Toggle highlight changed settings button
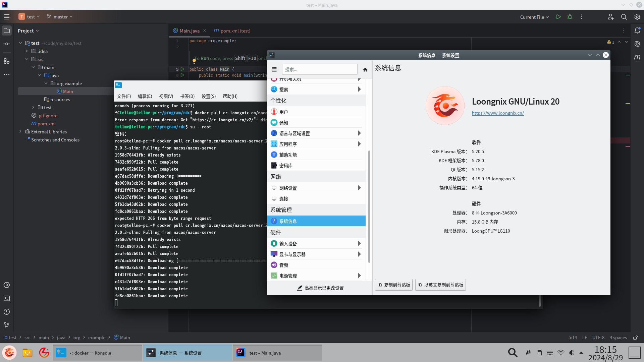 [x=320, y=288]
